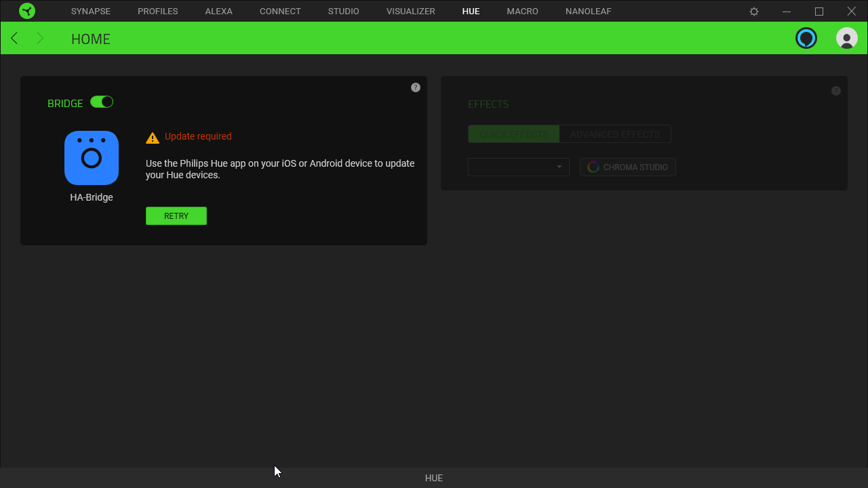Open the Effects panel help icon
The image size is (868, 488).
pos(836,91)
